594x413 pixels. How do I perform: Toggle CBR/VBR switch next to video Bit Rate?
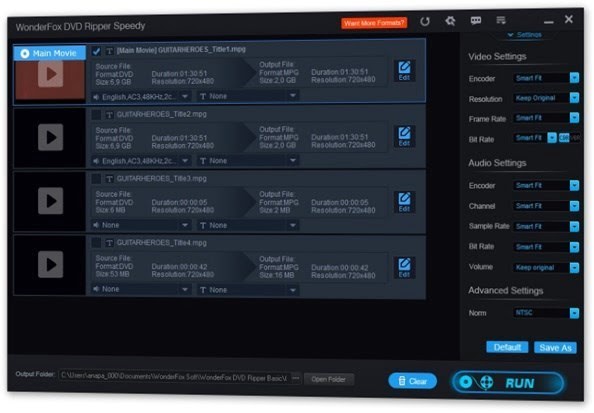[569, 138]
